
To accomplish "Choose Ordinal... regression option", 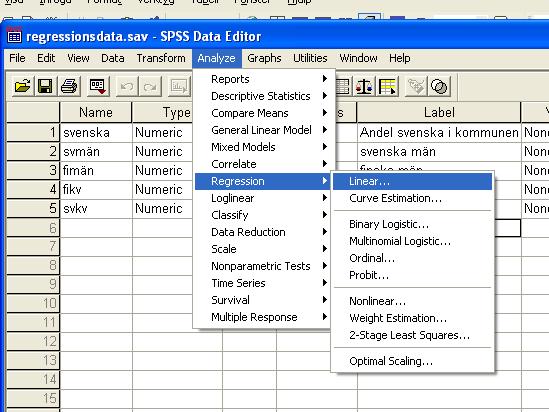I will click(412, 258).
